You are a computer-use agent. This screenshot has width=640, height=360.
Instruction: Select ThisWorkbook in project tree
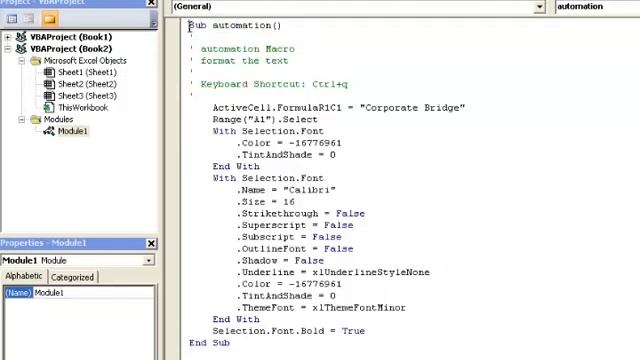pyautogui.click(x=83, y=108)
